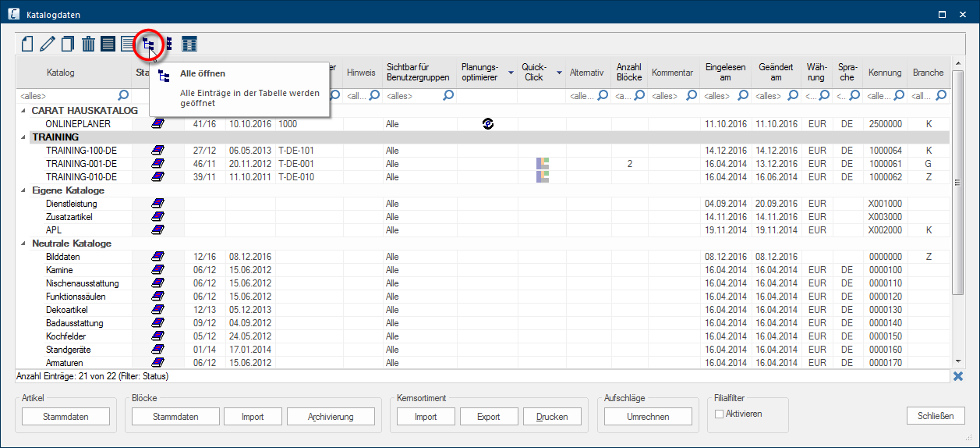Click the Quick-Click color block for TRAINING-001-DE
980x448 pixels.
[x=542, y=164]
